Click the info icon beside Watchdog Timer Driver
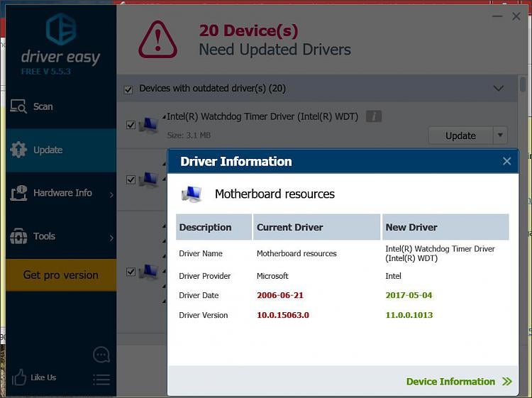Viewport: 532px width, 398px height. (x=374, y=116)
